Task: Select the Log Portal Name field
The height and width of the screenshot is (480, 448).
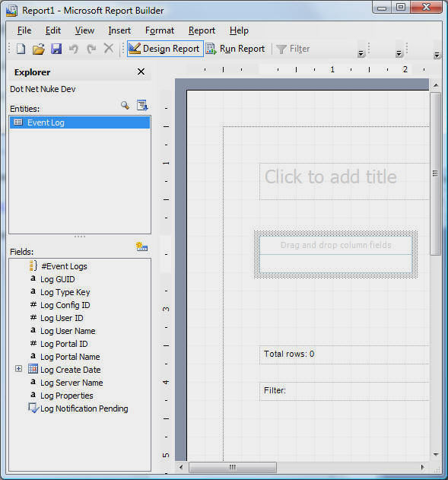Action: [x=70, y=357]
